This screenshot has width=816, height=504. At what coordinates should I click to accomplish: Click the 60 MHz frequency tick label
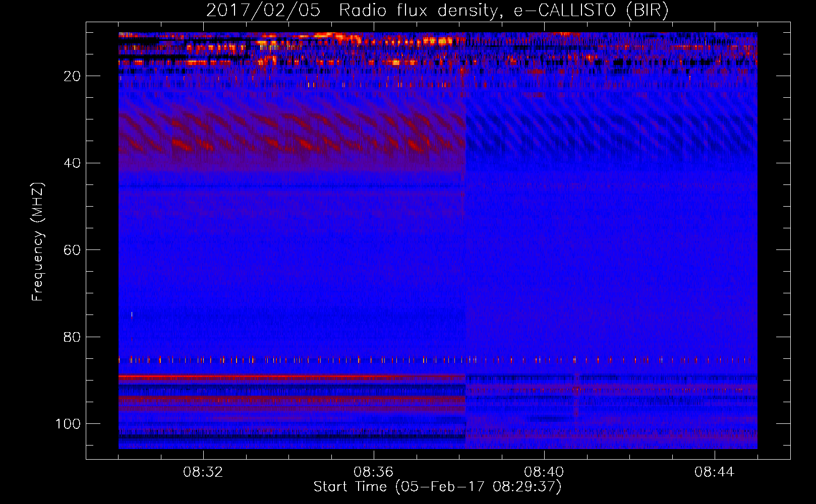point(73,250)
